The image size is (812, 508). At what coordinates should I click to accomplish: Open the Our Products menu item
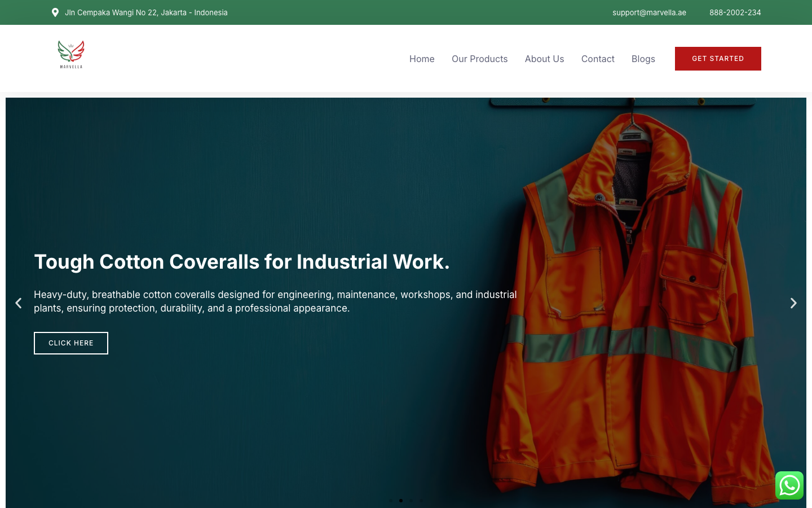pyautogui.click(x=480, y=59)
